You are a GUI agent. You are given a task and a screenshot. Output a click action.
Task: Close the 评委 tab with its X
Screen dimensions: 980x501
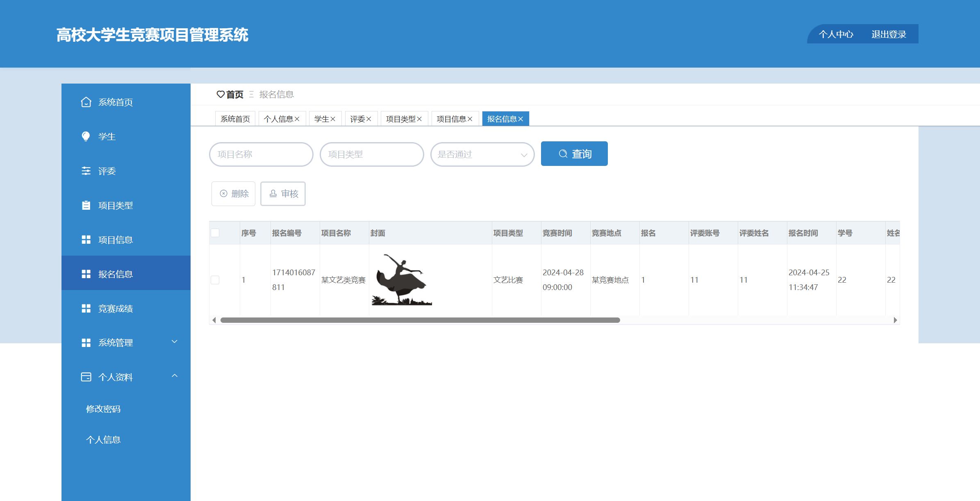click(x=368, y=119)
